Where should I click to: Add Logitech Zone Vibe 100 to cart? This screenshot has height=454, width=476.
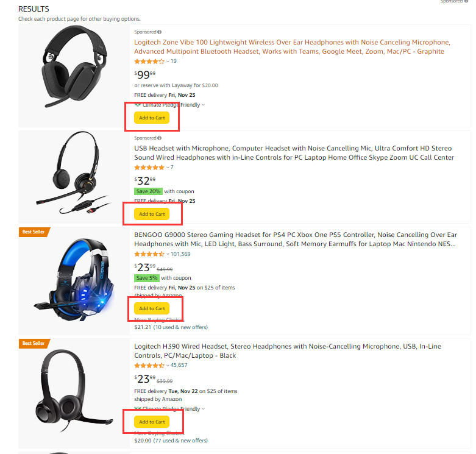click(152, 118)
